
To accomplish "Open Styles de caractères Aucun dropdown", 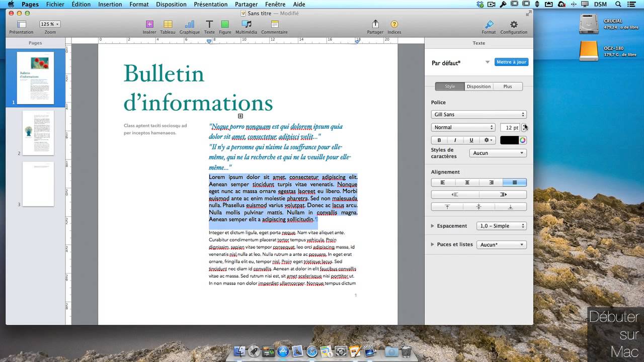I will [x=498, y=153].
